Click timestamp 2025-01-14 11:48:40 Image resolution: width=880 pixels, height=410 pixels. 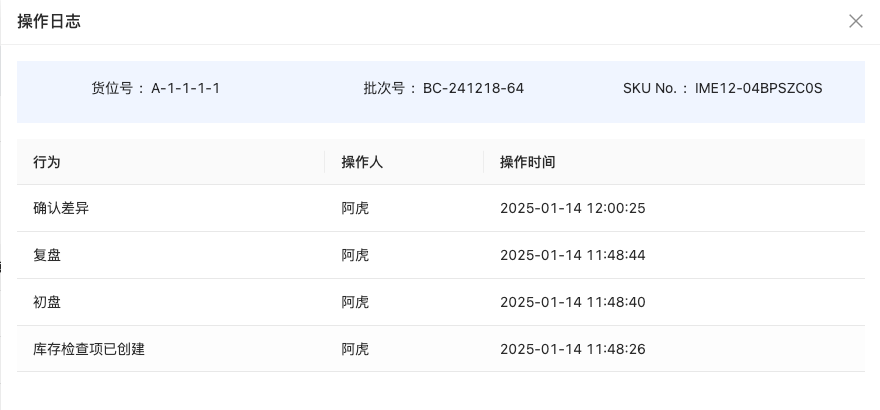[x=573, y=302]
